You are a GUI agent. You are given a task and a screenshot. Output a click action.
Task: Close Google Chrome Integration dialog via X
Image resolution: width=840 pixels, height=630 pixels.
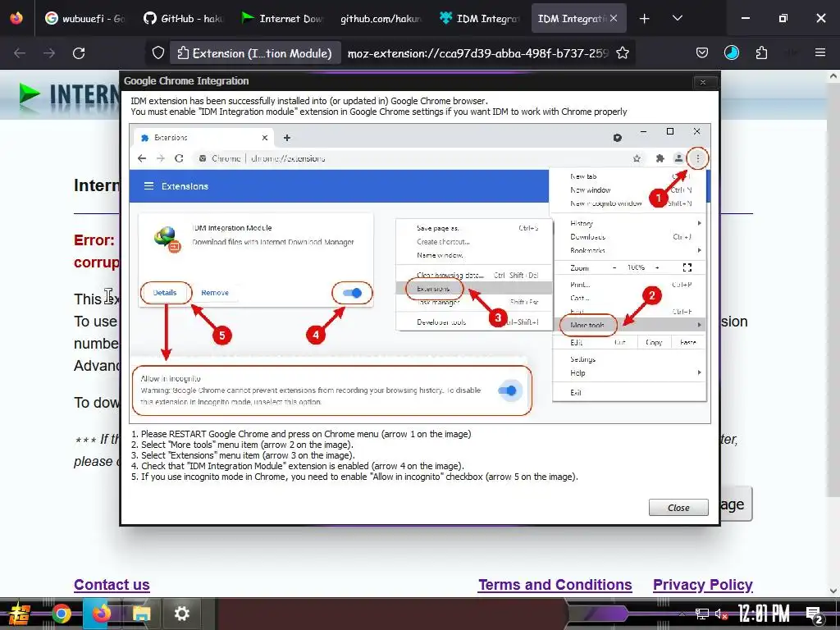click(703, 82)
